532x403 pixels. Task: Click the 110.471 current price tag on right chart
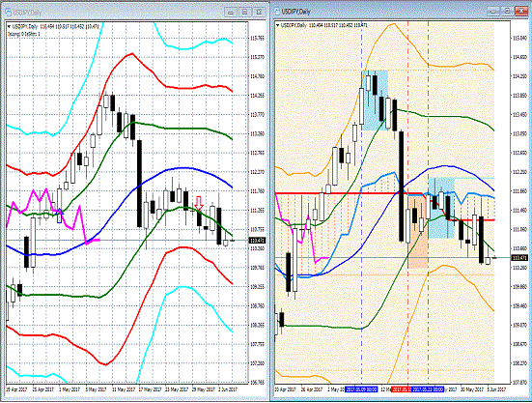pos(519,258)
